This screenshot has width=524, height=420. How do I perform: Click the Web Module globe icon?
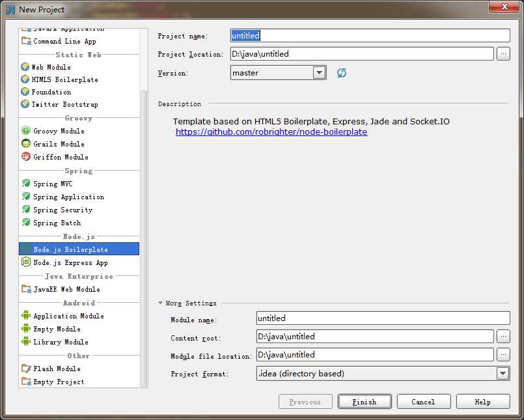click(25, 67)
